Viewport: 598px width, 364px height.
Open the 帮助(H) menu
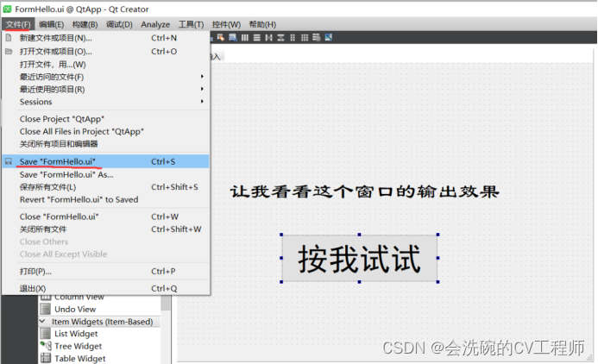click(x=262, y=24)
